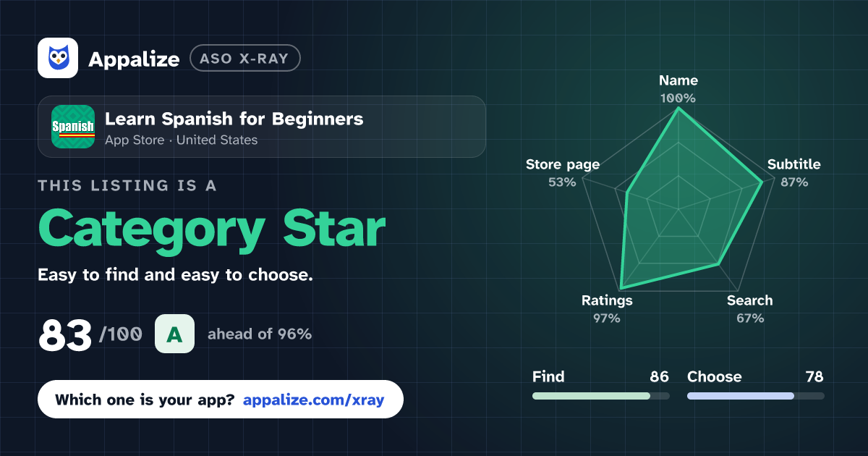This screenshot has width=868, height=456.
Task: Select the Search 67% radar label
Action: [x=750, y=309]
